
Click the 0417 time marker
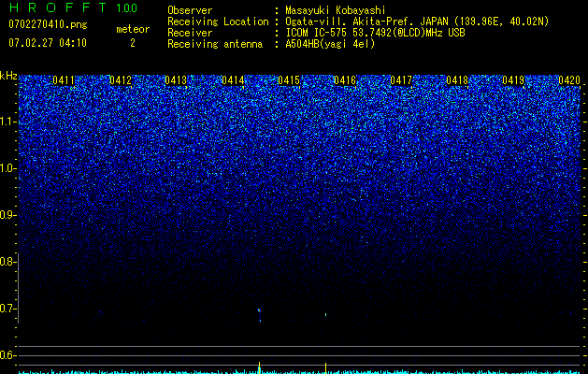tap(401, 80)
